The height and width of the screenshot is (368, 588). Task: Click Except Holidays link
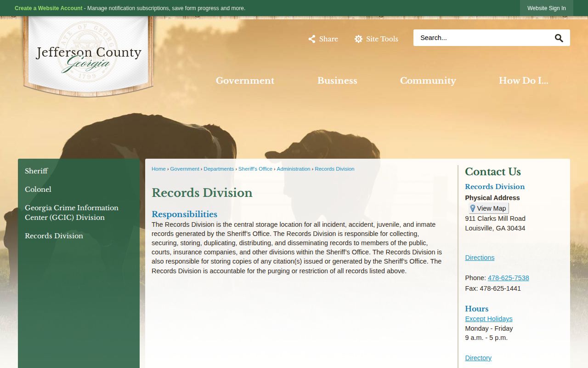click(x=489, y=319)
